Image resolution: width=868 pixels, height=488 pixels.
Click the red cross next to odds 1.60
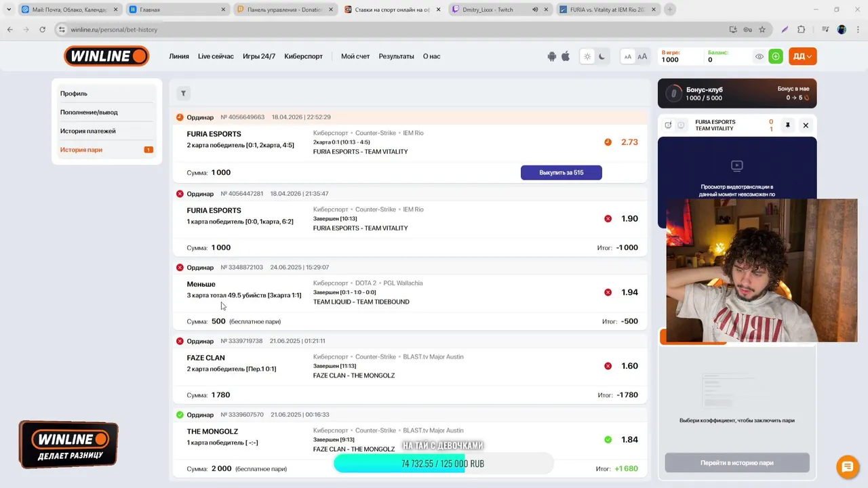point(608,366)
